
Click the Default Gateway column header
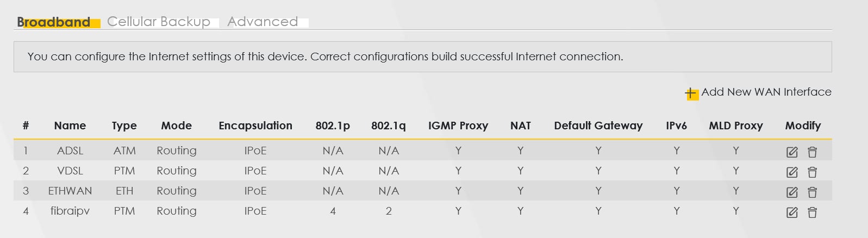tap(598, 126)
